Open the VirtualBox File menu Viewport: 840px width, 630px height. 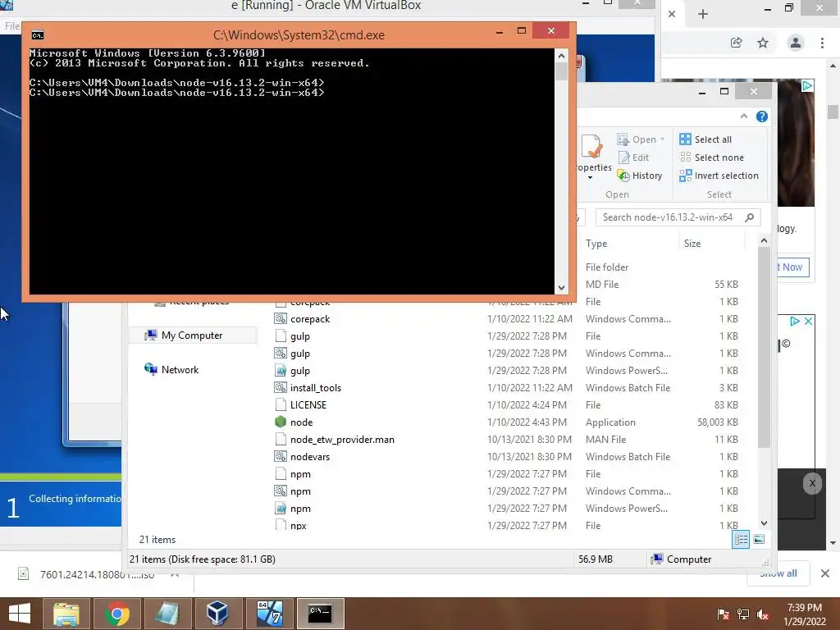coord(11,25)
